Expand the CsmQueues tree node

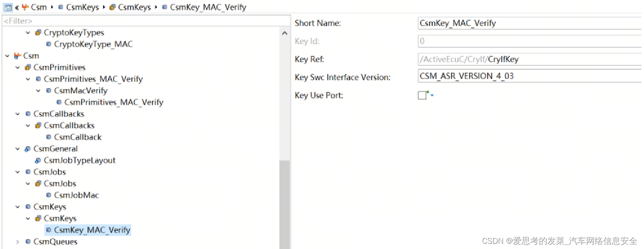(18, 242)
